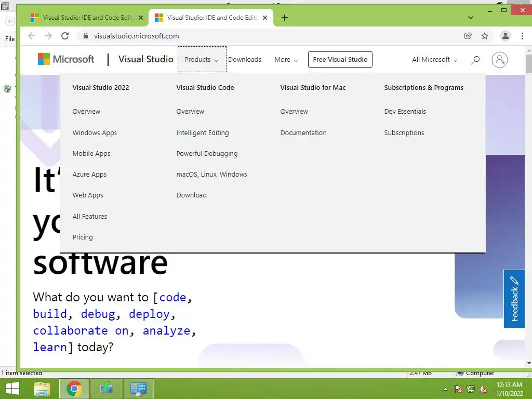Image resolution: width=532 pixels, height=399 pixels.
Task: Show hidden tray icons arrow
Action: 445,389
